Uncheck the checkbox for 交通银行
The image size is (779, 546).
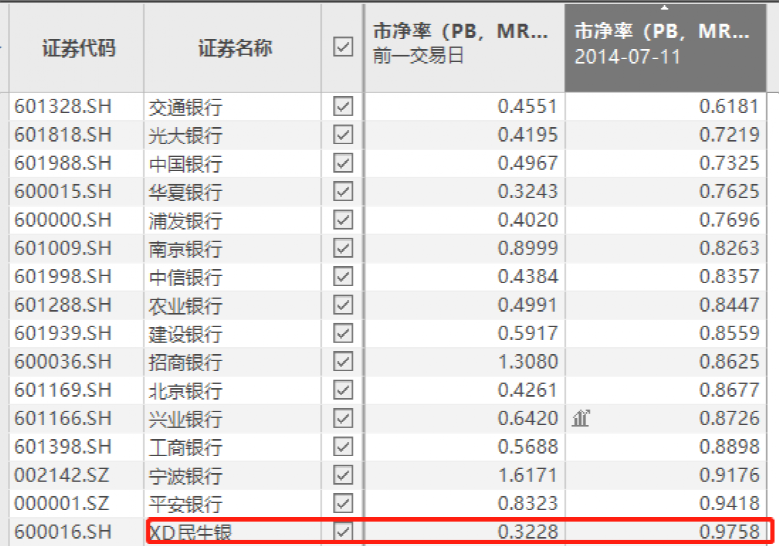pos(343,106)
